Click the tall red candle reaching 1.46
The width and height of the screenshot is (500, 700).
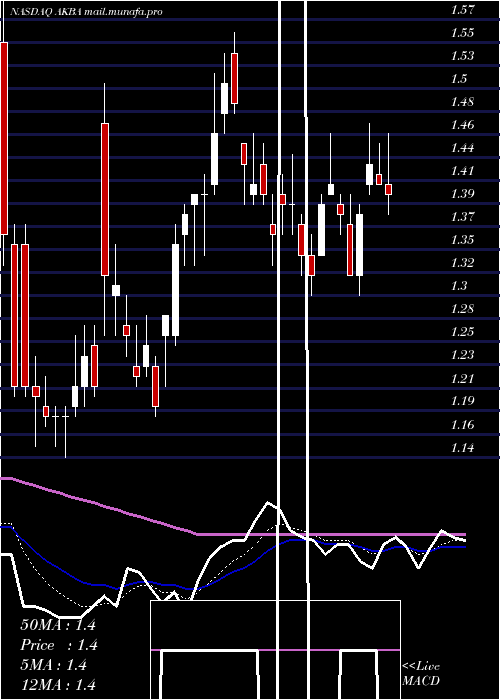pos(105,200)
